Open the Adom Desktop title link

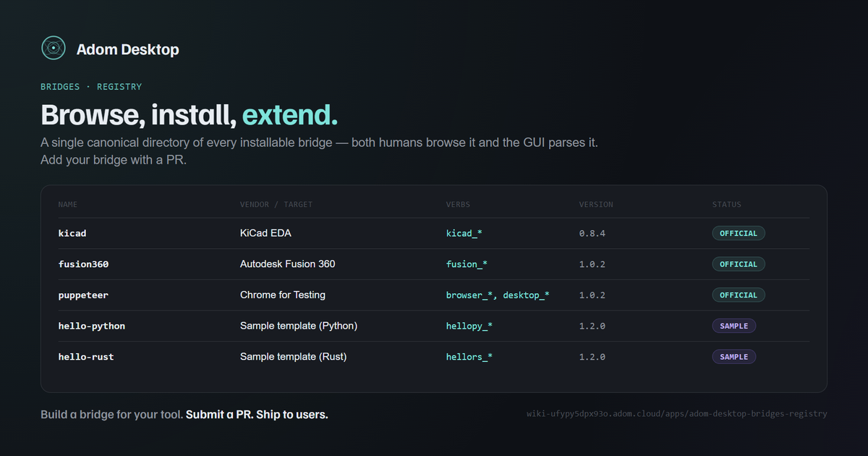click(128, 49)
